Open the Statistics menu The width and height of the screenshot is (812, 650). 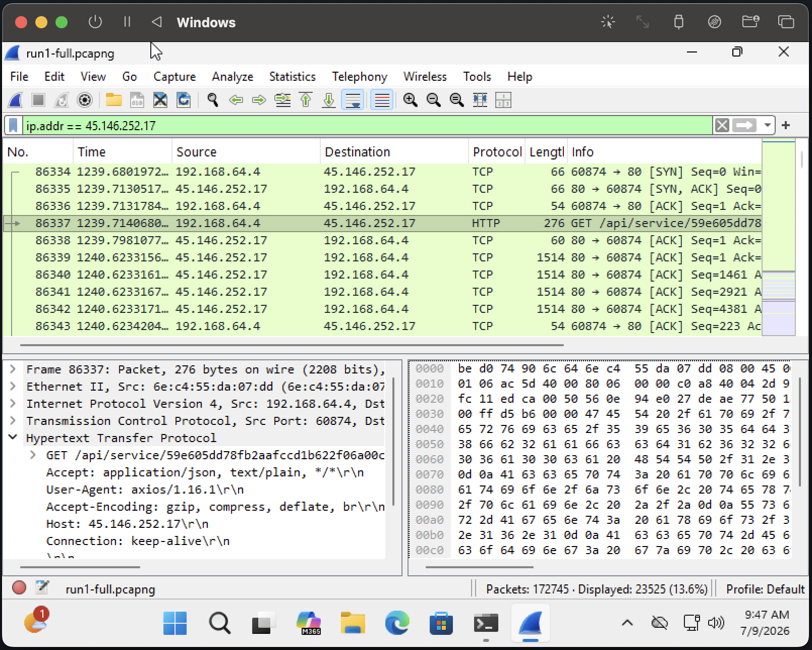coord(293,77)
